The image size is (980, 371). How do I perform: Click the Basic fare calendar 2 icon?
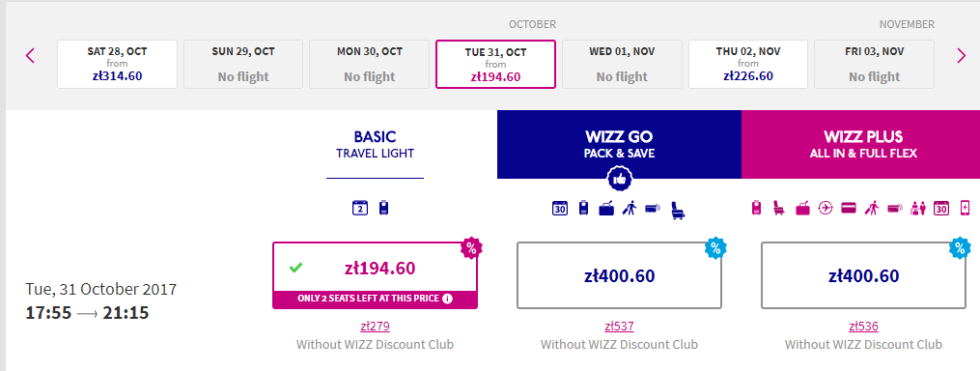360,208
